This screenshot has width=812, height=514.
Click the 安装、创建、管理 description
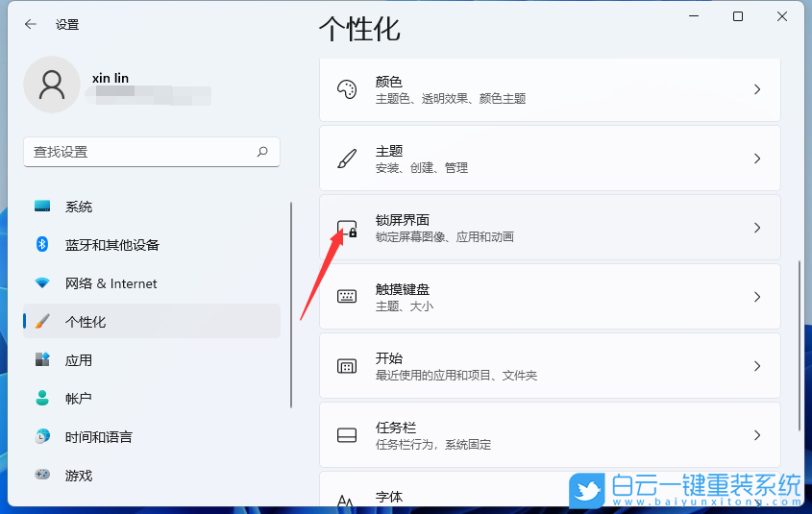click(x=422, y=168)
